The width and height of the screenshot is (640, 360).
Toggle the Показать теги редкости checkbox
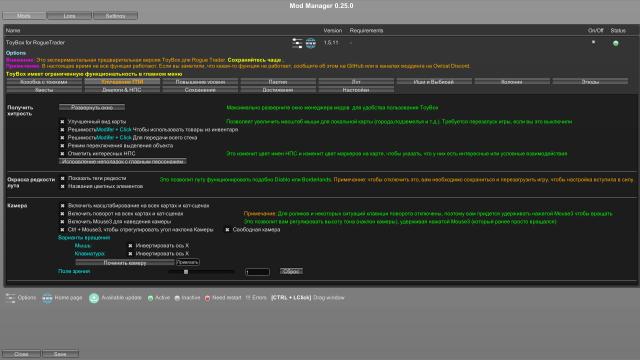[62, 178]
